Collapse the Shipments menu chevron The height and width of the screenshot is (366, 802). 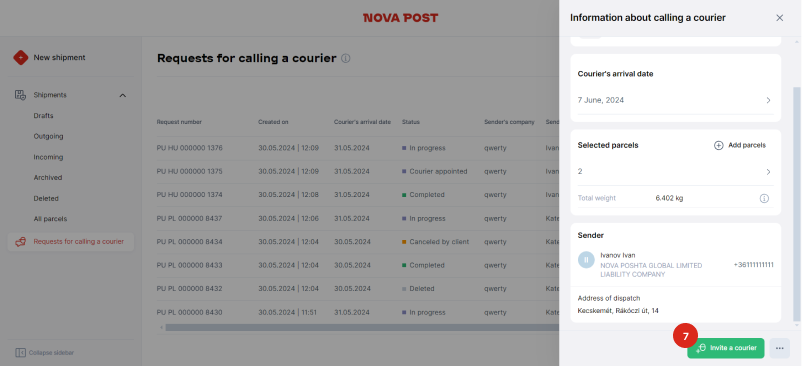pyautogui.click(x=123, y=95)
